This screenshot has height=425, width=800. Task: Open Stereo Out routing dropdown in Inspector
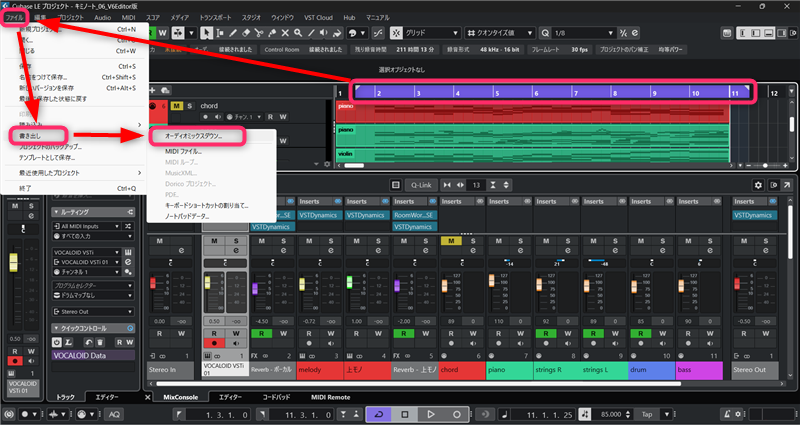93,312
